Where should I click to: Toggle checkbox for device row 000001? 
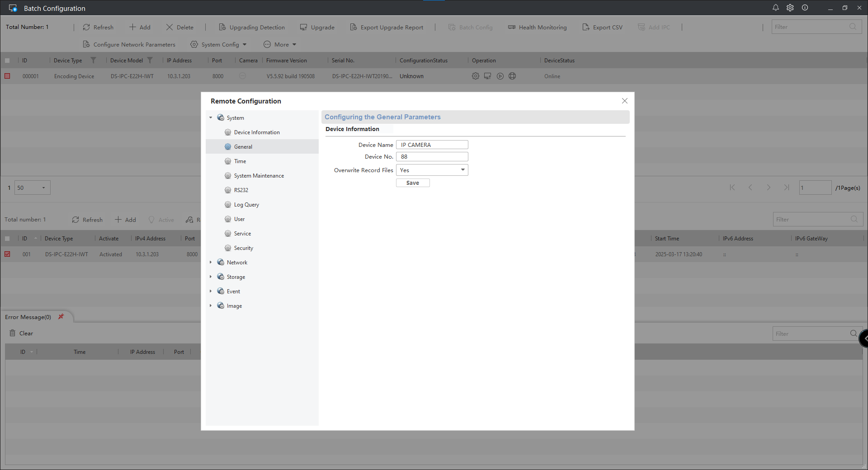tap(7, 76)
